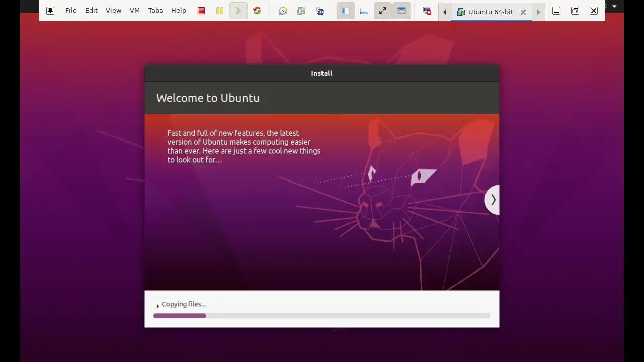Click the pin toolbar icon
This screenshot has width=644, height=362.
(x=50, y=11)
